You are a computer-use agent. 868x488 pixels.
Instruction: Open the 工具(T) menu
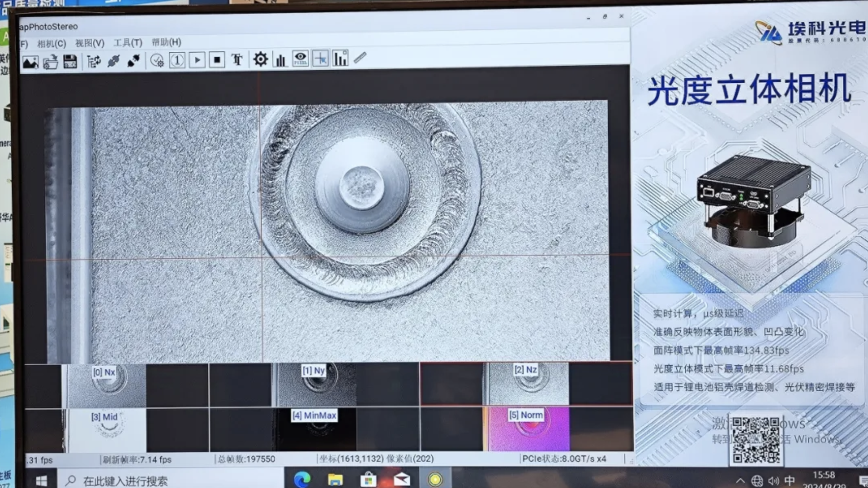pyautogui.click(x=128, y=43)
